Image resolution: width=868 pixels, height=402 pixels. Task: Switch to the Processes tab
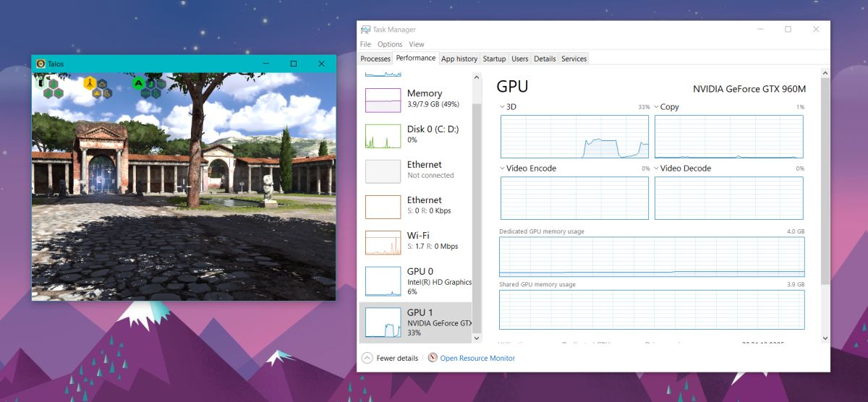pos(375,59)
